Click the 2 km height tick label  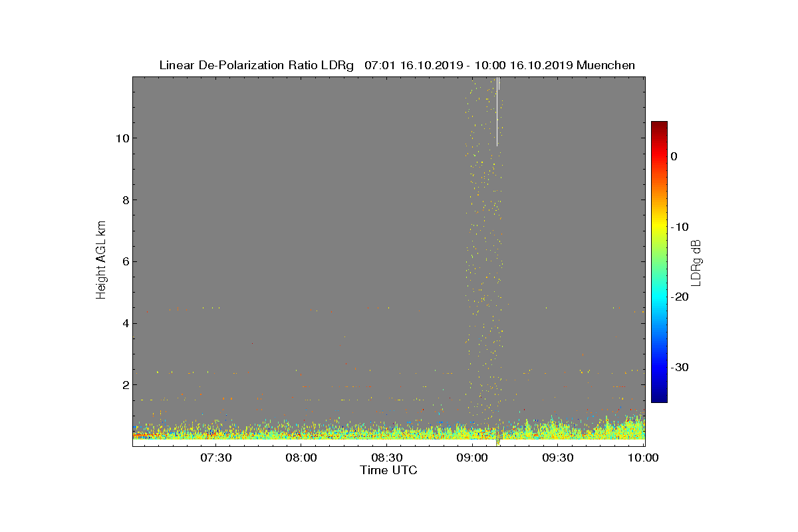click(x=125, y=384)
